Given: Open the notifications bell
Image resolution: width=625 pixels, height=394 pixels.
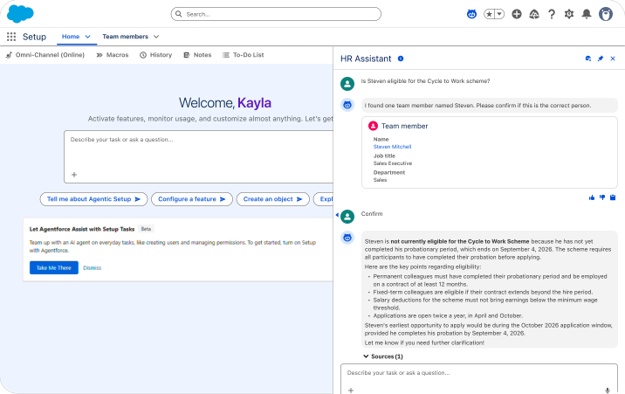Looking at the screenshot, I should tap(586, 14).
